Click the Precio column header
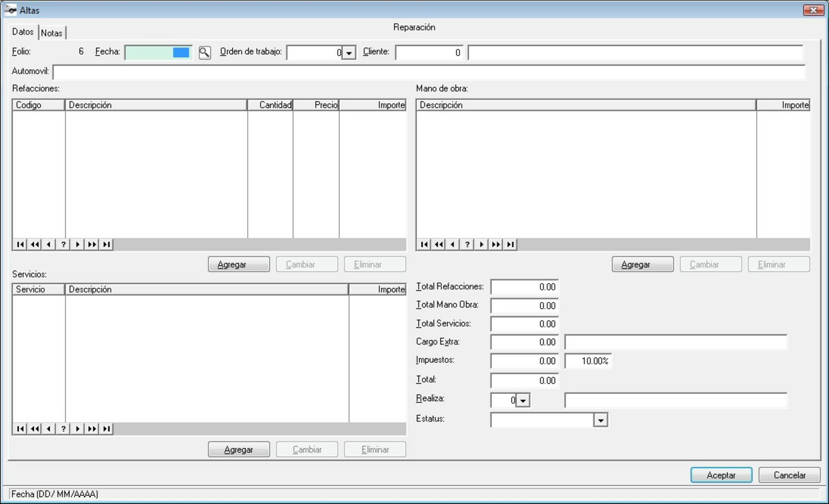Image resolution: width=829 pixels, height=504 pixels. click(316, 105)
